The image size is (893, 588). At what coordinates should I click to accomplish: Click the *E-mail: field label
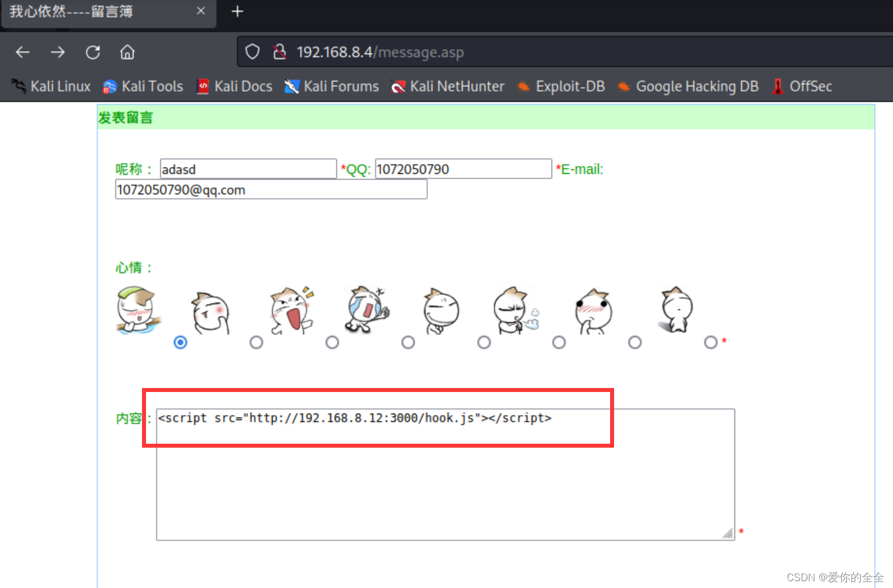(x=579, y=169)
